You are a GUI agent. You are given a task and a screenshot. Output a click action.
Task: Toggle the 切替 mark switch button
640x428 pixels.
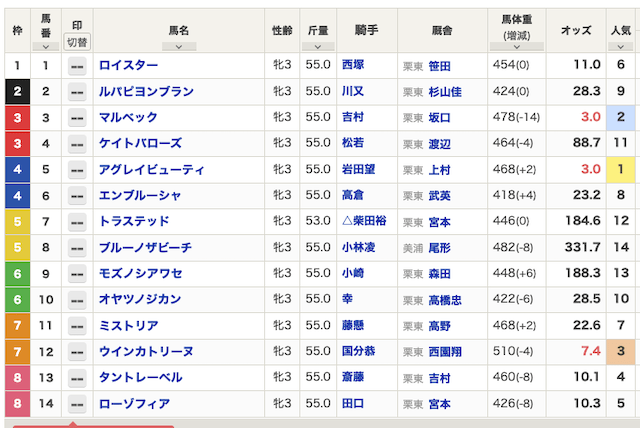click(77, 42)
